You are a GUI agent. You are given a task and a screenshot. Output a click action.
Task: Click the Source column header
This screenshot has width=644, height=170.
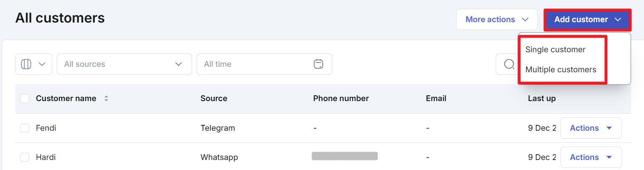214,99
